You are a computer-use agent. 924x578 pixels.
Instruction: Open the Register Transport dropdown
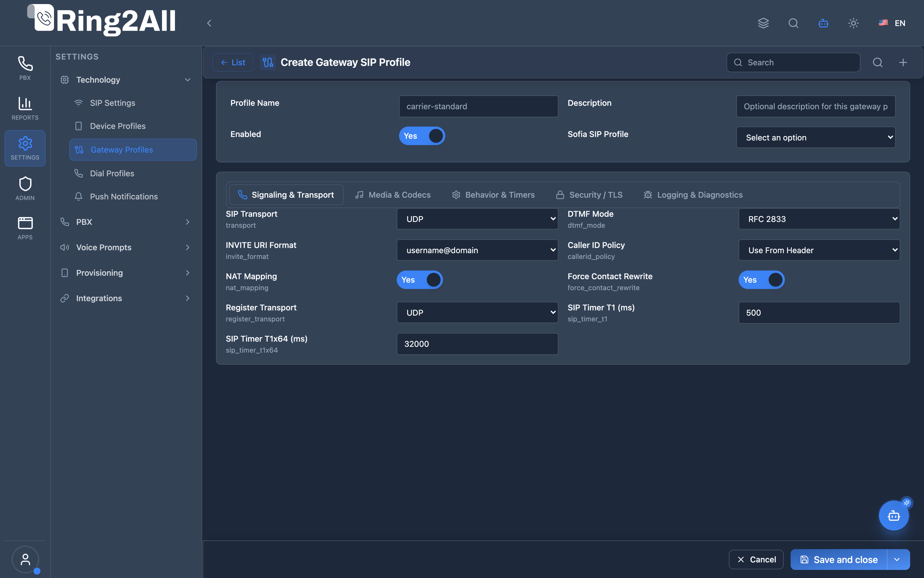tap(477, 312)
